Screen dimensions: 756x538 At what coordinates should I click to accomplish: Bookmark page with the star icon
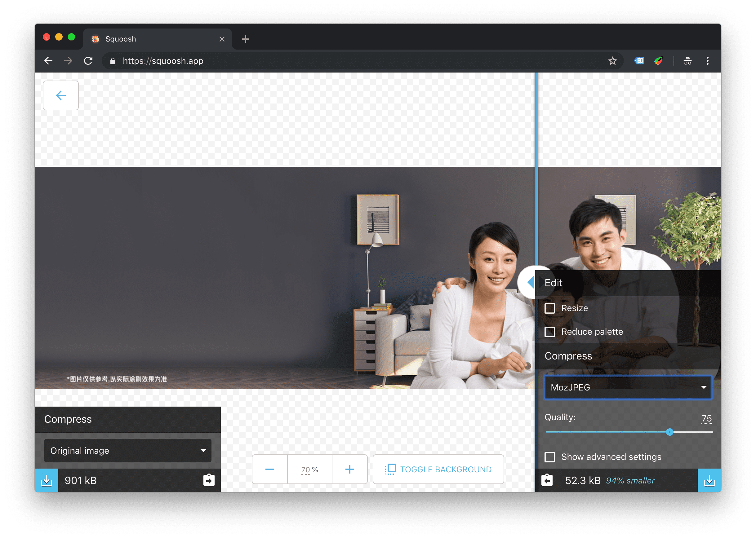click(612, 61)
